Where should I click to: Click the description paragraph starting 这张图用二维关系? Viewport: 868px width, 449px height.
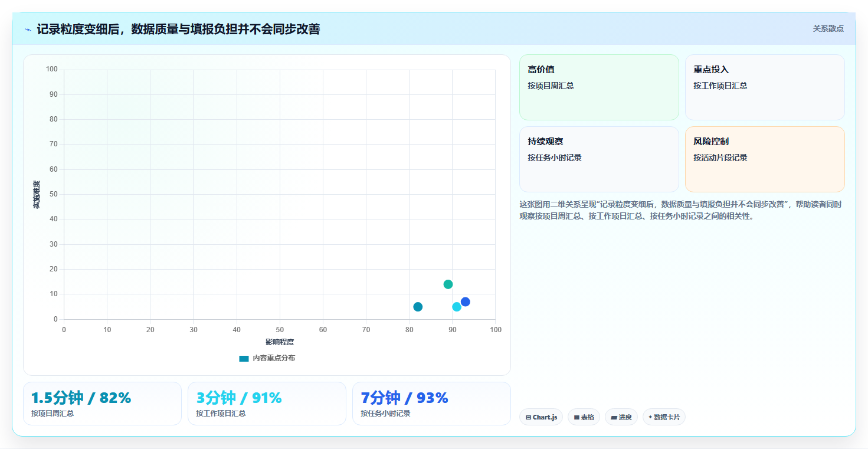[x=681, y=210]
